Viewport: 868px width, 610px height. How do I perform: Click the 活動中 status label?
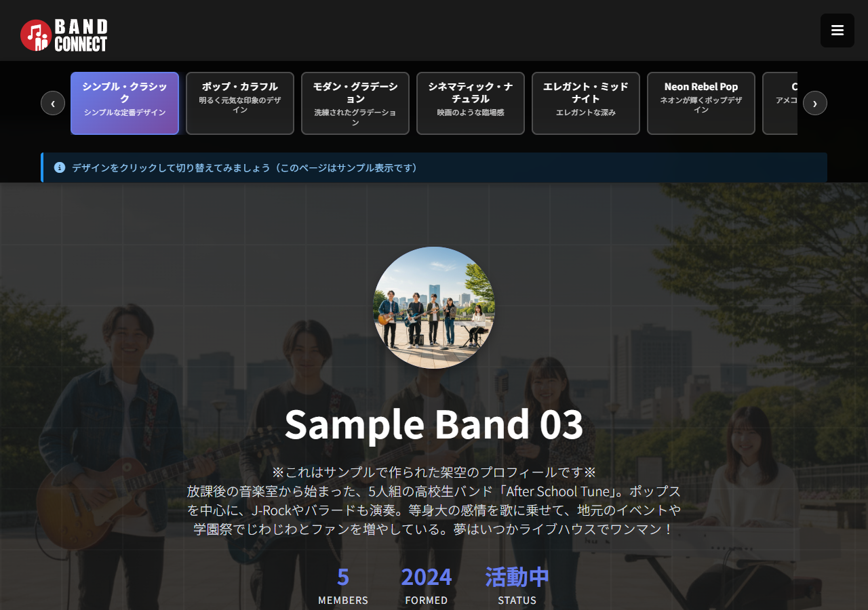click(x=517, y=576)
